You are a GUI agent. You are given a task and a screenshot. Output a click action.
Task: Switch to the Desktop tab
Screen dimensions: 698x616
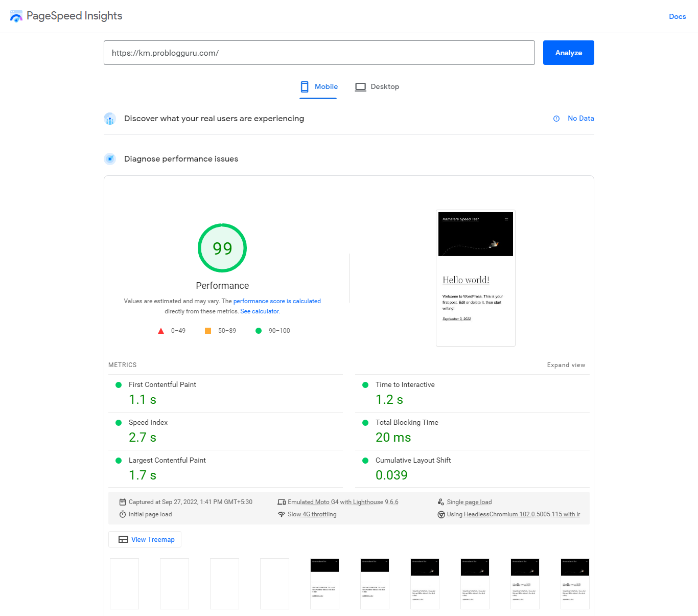(x=377, y=87)
